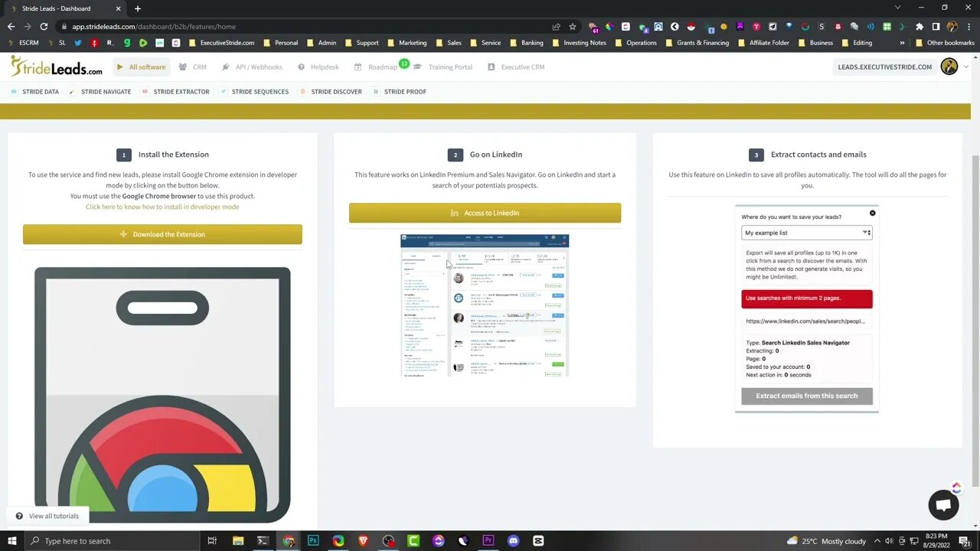Toggle the Chrome side panel
Viewport: 980px width, 551px height.
(936, 26)
